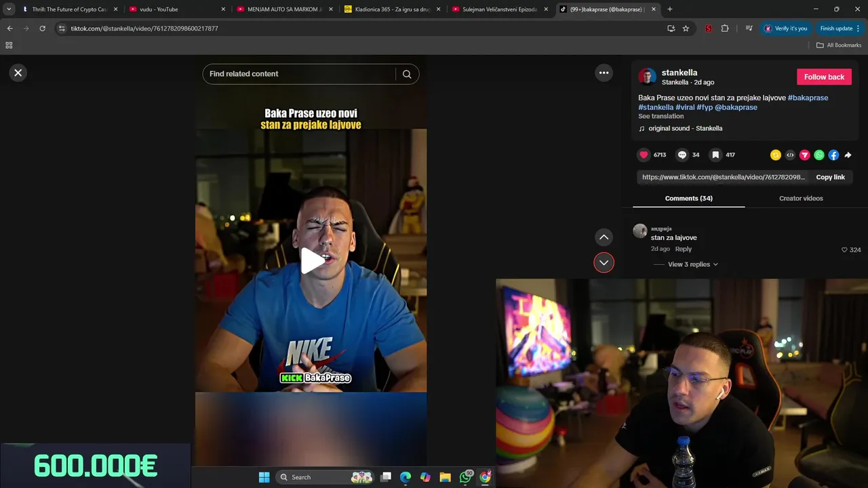Click the taskbar Search box
868x488 pixels.
(x=325, y=477)
